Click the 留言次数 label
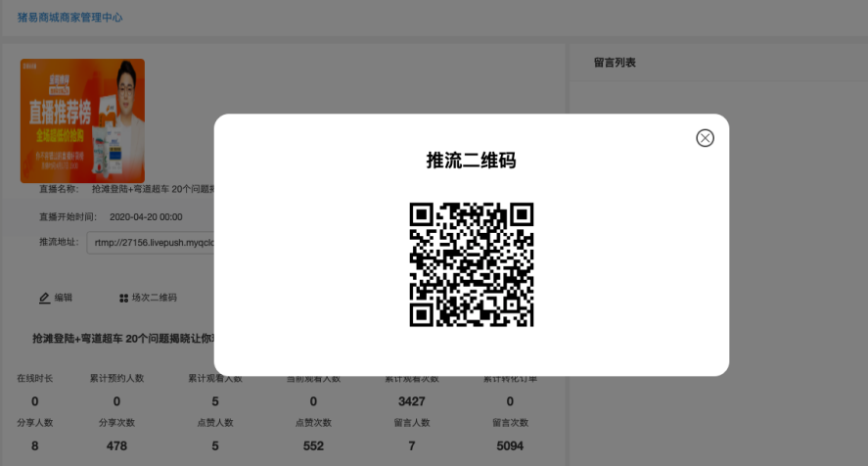The height and width of the screenshot is (466, 868). click(510, 423)
